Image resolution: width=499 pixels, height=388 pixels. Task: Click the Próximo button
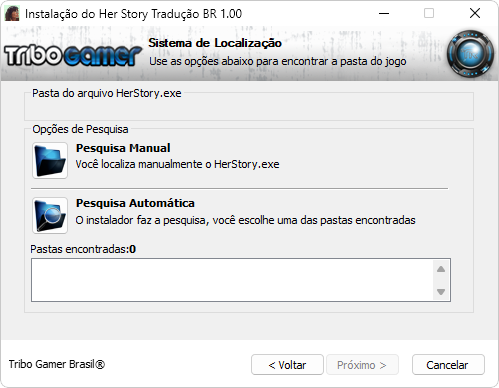click(x=362, y=365)
